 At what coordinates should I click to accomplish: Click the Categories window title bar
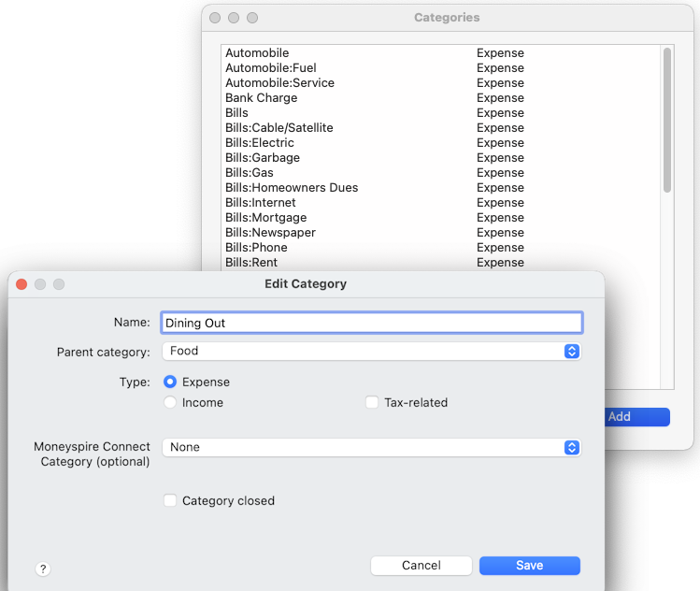click(447, 18)
